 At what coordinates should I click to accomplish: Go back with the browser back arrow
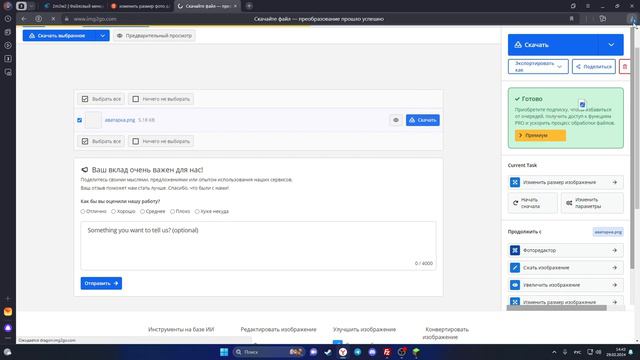(x=24, y=19)
